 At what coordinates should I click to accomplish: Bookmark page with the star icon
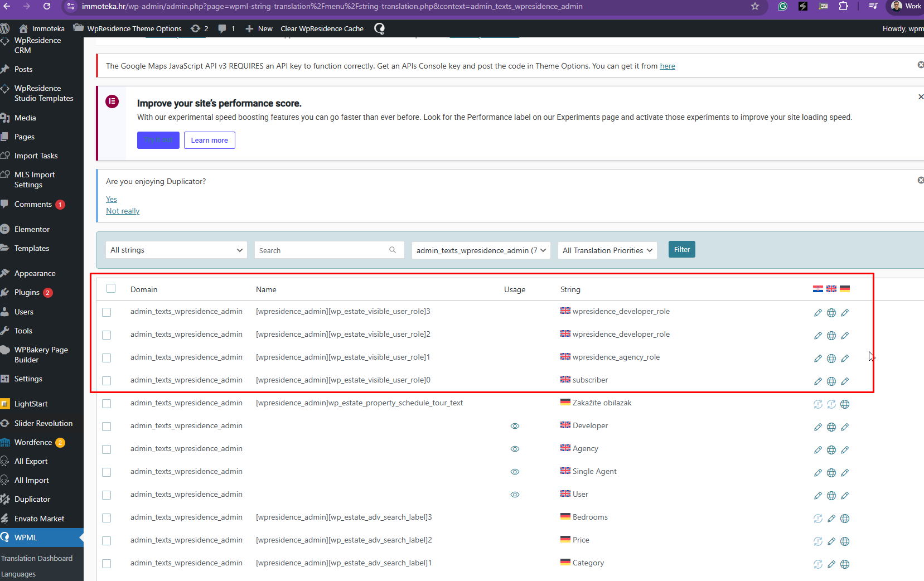[754, 6]
